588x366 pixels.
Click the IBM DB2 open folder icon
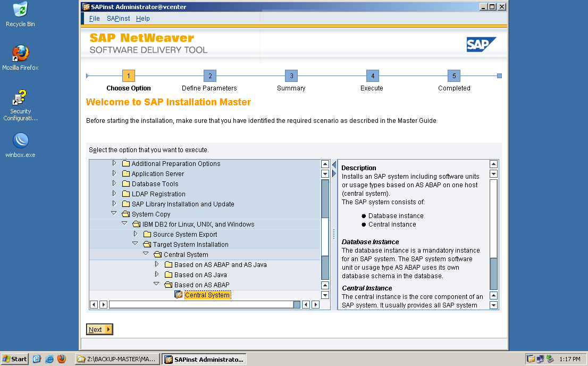137,224
